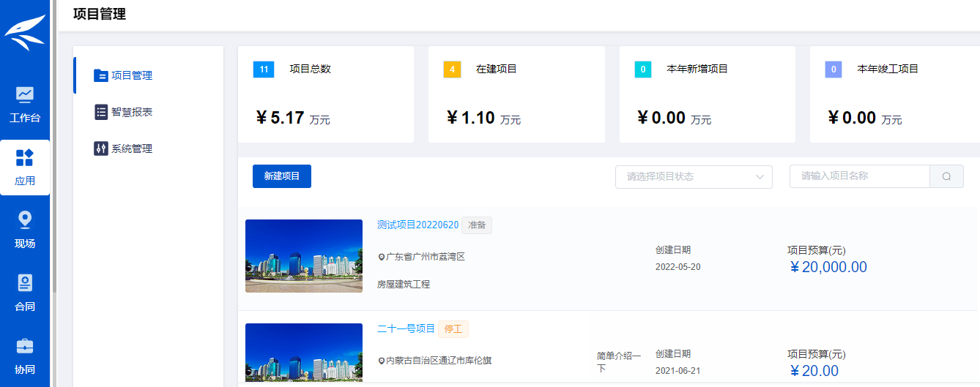Click the 新建项目 button
Screen dimensions: 980x387
point(282,176)
